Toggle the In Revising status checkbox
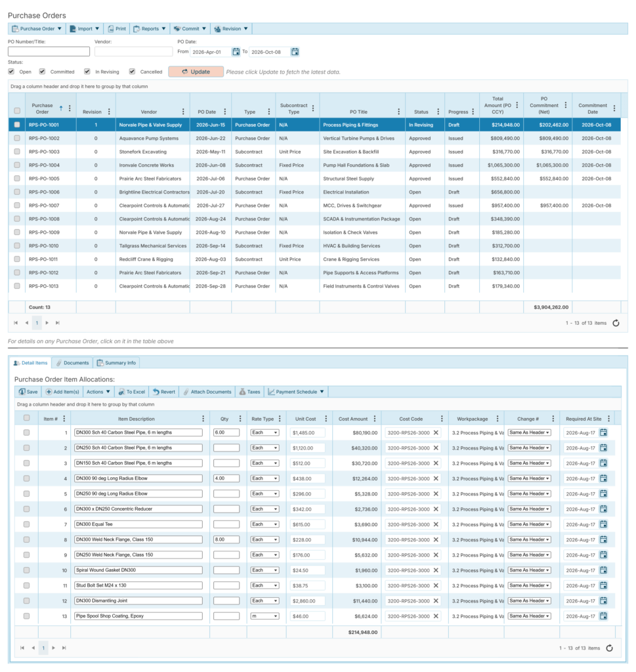This screenshot has height=672, width=636. click(87, 72)
